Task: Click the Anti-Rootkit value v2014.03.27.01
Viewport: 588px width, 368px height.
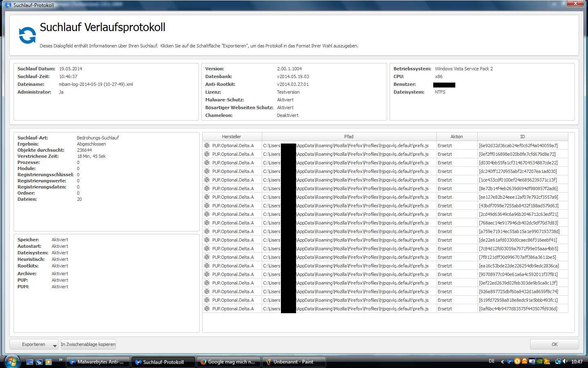Action: (x=293, y=84)
